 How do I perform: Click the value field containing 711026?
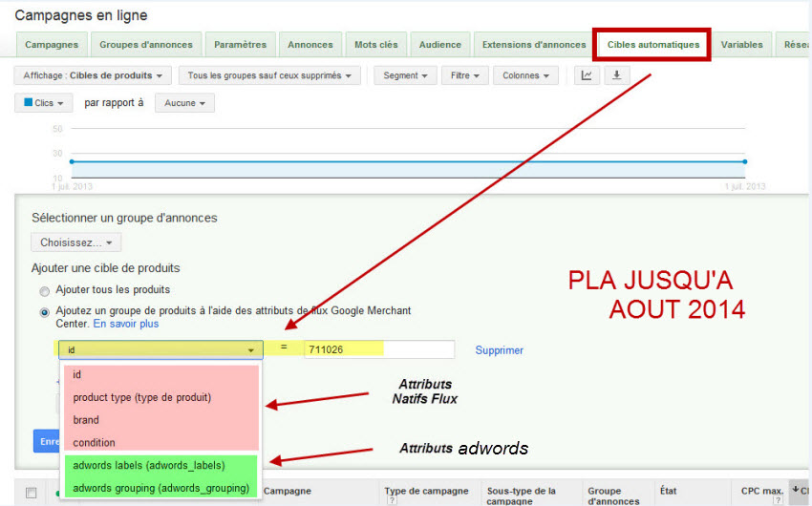pyautogui.click(x=379, y=349)
